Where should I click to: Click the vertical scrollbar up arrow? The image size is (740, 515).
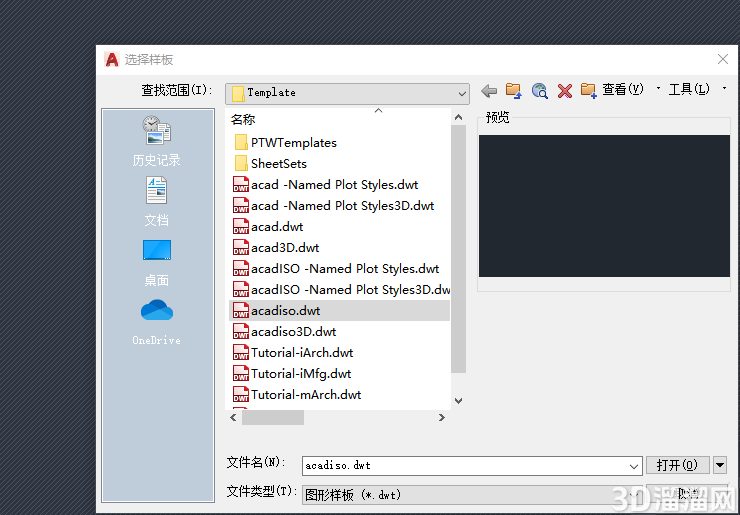(x=458, y=117)
